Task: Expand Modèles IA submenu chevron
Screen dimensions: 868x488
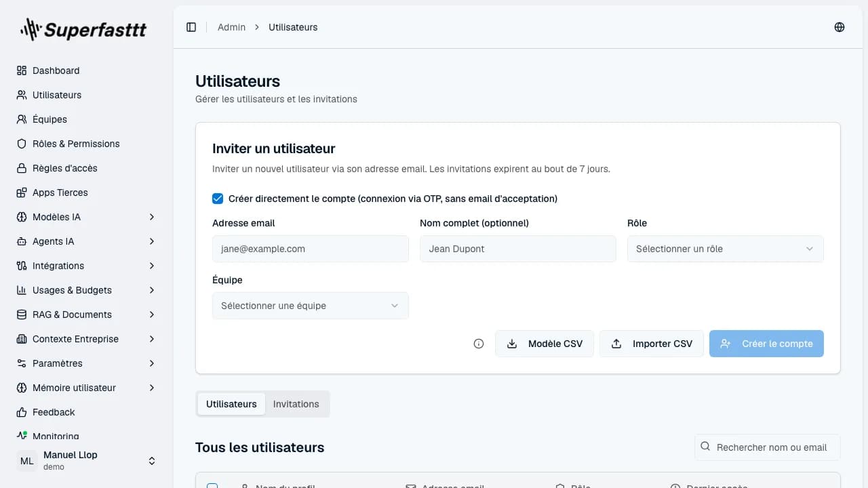Action: click(152, 217)
